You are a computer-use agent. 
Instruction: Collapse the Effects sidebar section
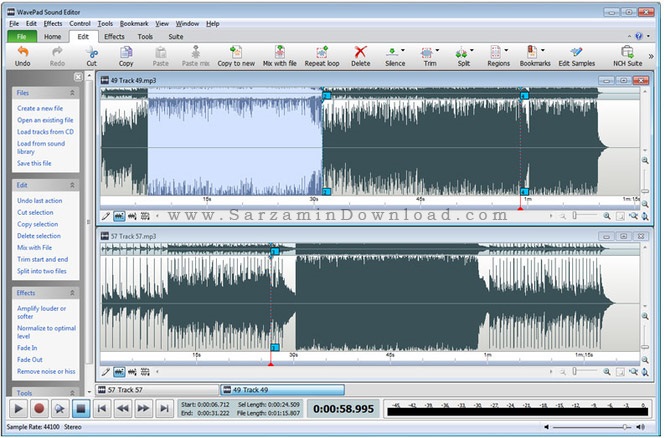click(x=72, y=293)
